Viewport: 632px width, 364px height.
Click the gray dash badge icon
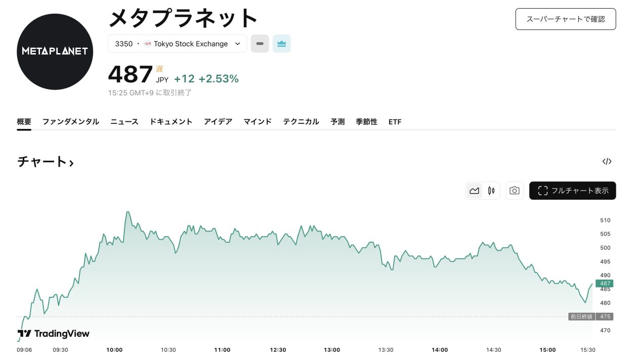click(x=260, y=44)
